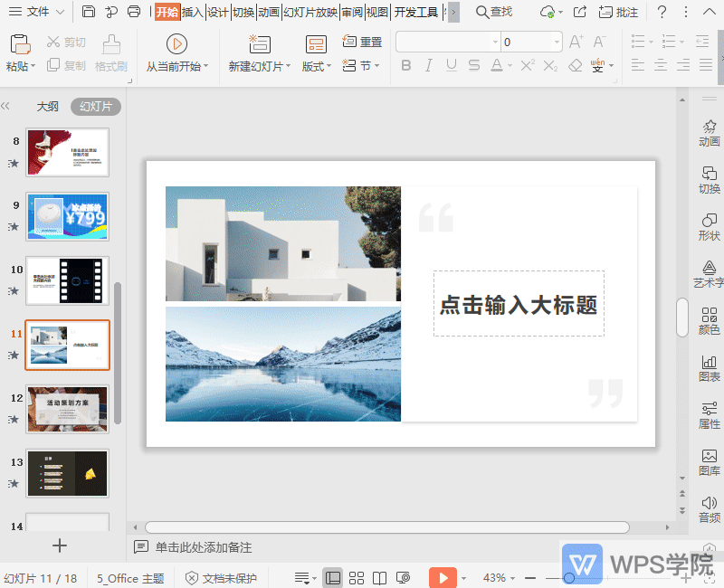Image resolution: width=724 pixels, height=588 pixels.
Task: Open the 图表 (Chart) sidebar panel
Action: coord(709,366)
